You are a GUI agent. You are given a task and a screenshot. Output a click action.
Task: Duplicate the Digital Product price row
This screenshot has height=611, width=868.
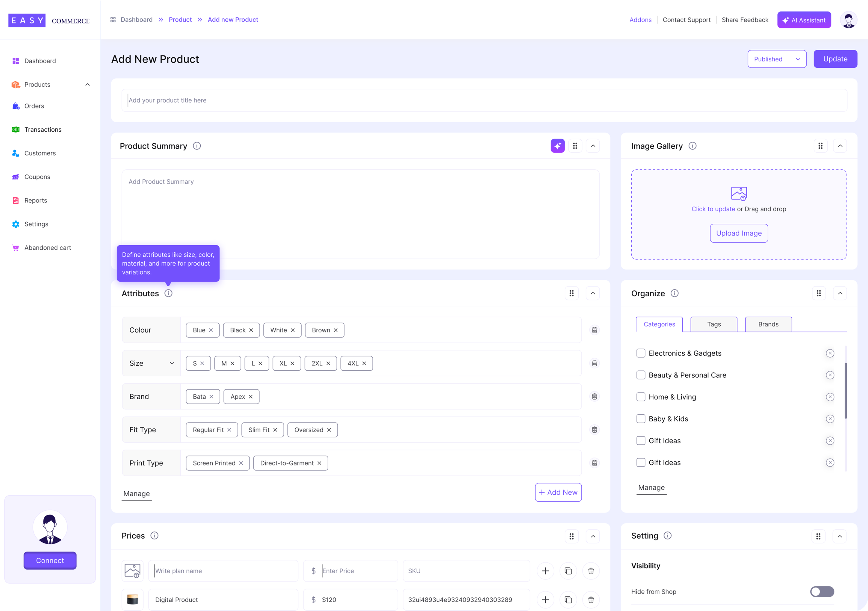click(x=568, y=600)
